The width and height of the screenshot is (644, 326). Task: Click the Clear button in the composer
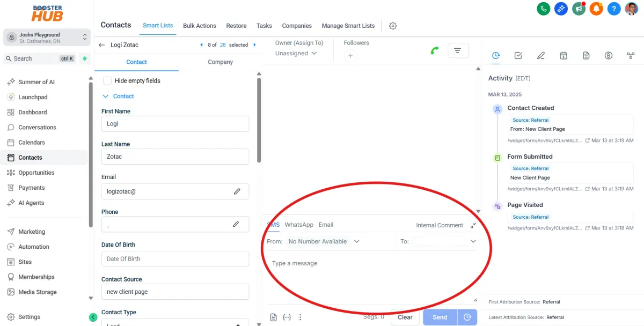[405, 317]
